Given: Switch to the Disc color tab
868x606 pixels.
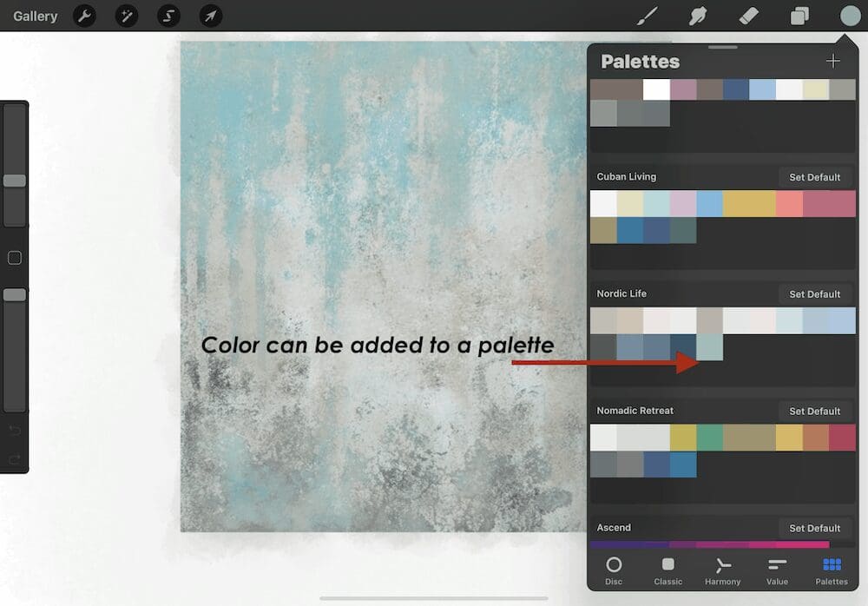Looking at the screenshot, I should tap(614, 570).
